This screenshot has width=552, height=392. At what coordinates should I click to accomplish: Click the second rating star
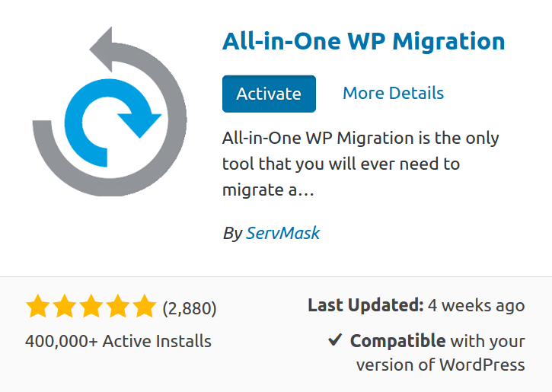point(64,308)
